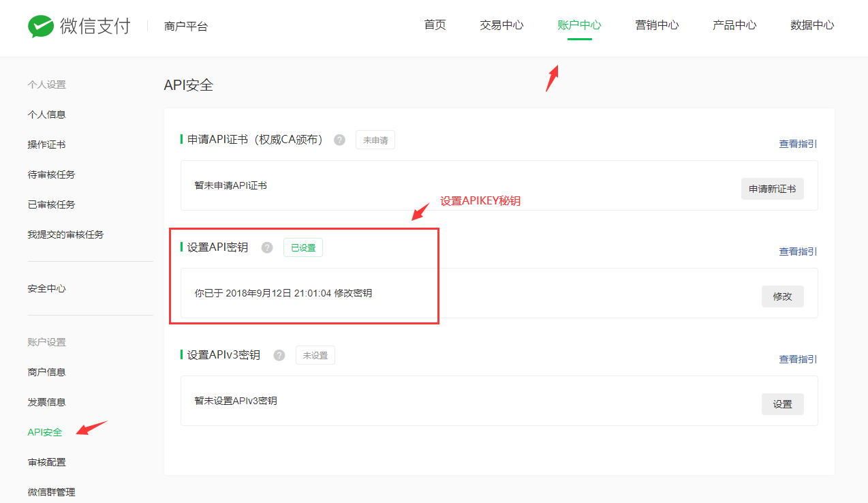Click 设置 button for APIv3 key

(782, 404)
